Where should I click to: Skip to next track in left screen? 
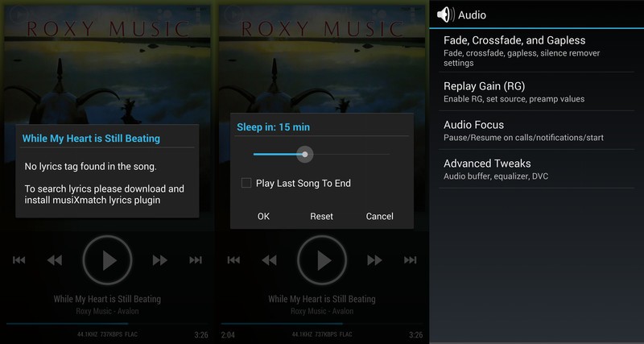[x=196, y=259]
